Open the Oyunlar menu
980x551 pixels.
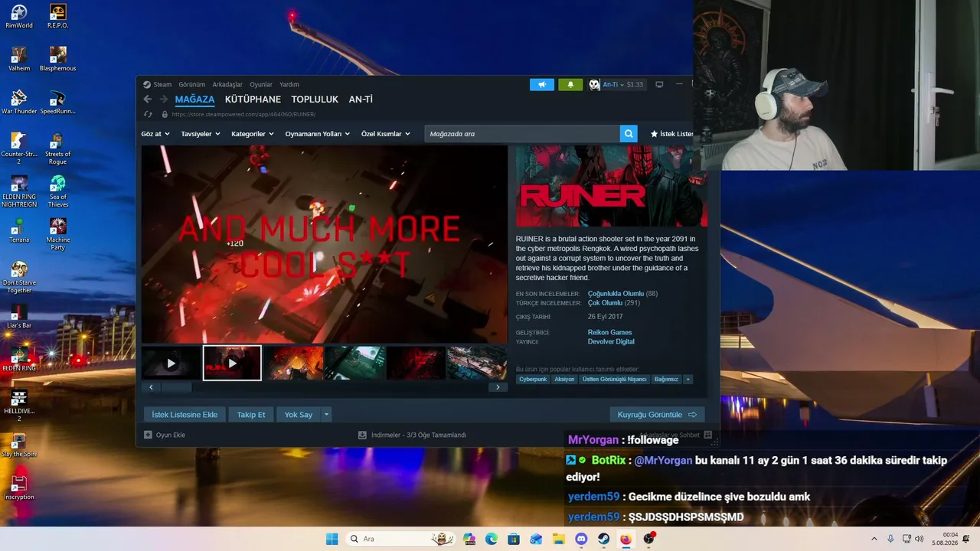click(261, 84)
